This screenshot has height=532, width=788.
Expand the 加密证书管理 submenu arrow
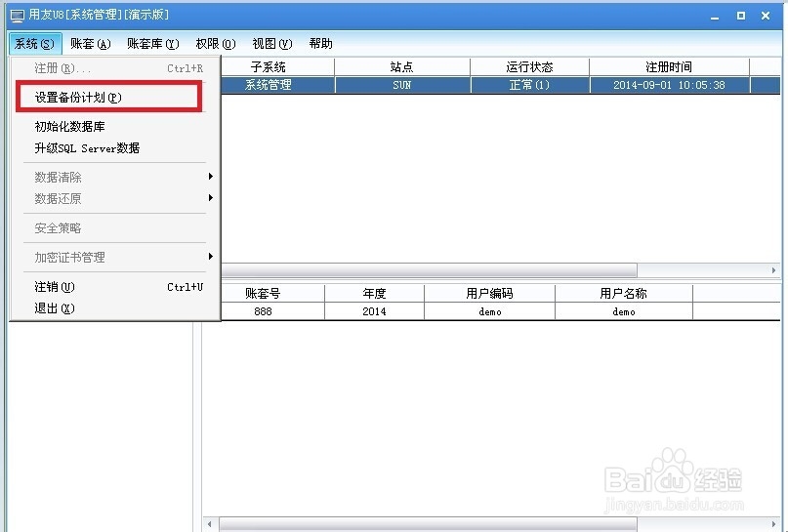tap(211, 257)
